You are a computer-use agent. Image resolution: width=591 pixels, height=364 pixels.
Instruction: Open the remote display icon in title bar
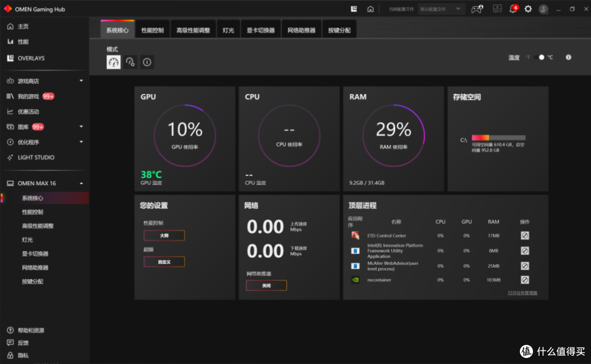pos(497,9)
